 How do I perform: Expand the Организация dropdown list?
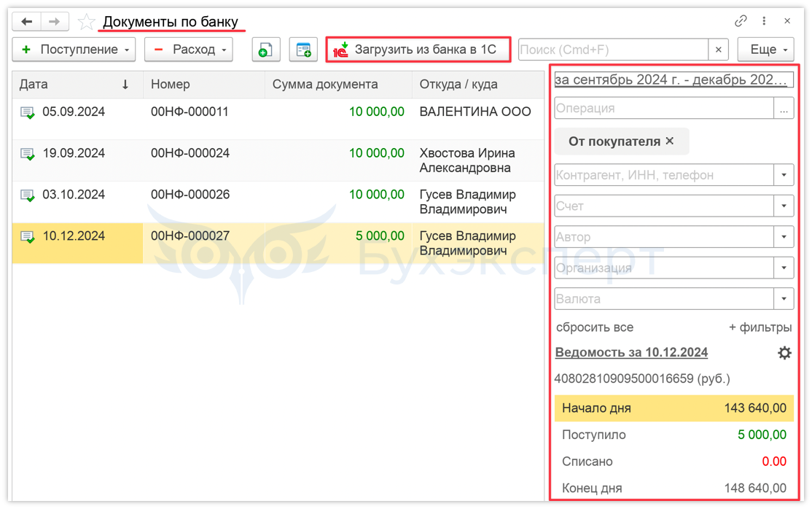point(784,268)
